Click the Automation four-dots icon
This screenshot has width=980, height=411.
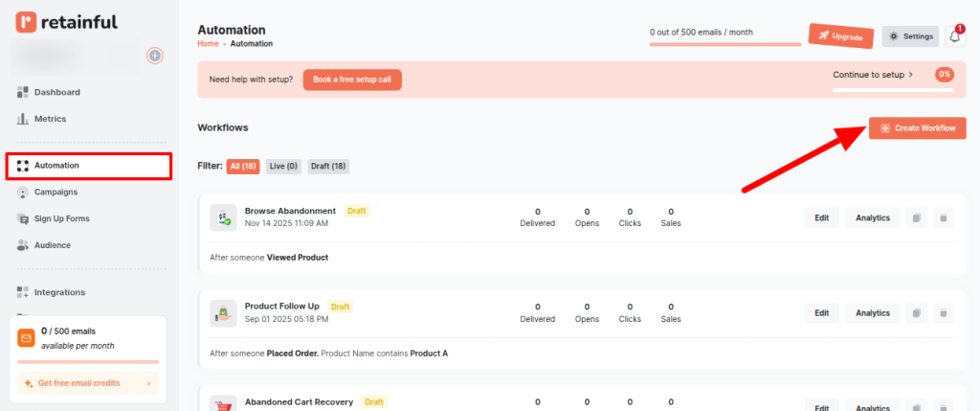[x=23, y=166]
